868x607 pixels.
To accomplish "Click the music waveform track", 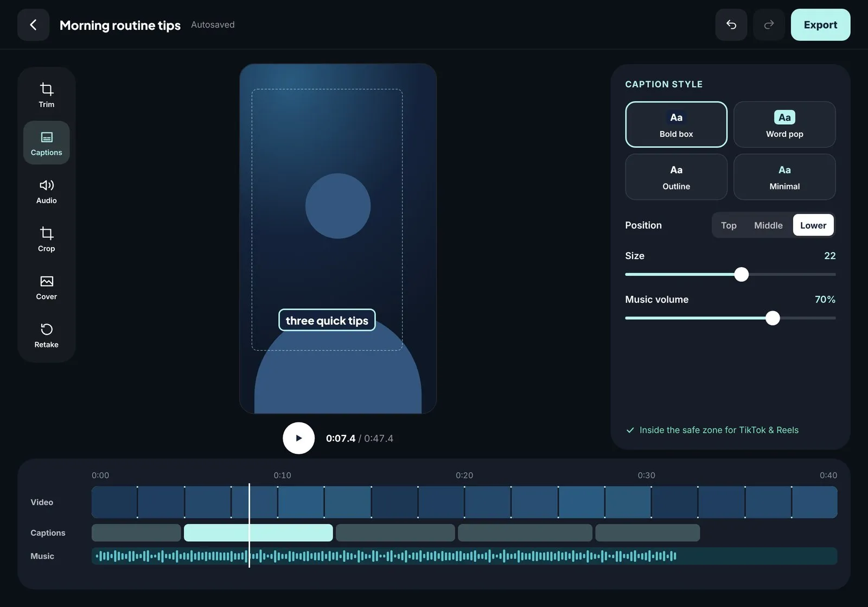I will click(464, 556).
